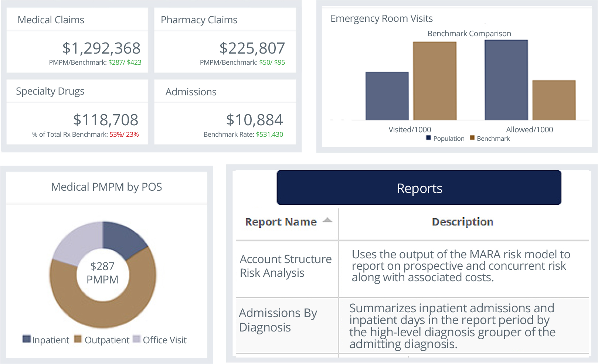
Task: Select the Pharmacy Claims amount $225,807
Action: click(x=252, y=48)
